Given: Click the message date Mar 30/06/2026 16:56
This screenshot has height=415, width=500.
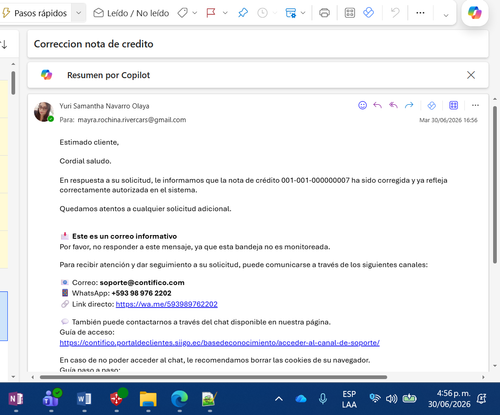Looking at the screenshot, I should (x=448, y=120).
